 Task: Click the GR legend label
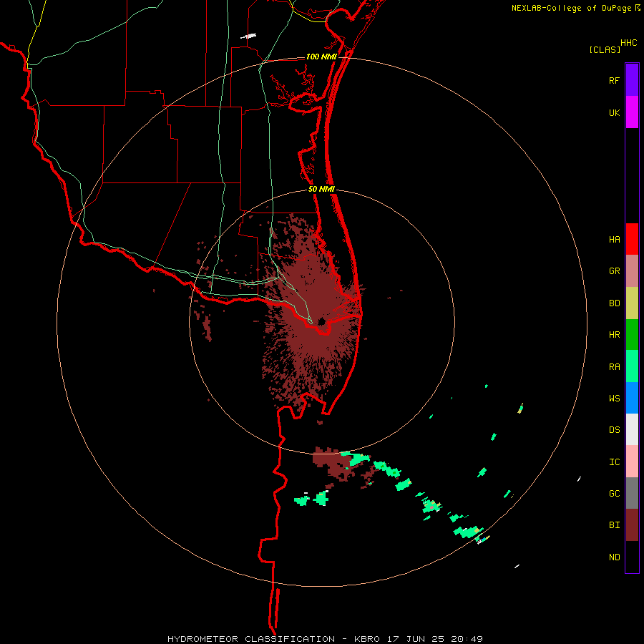[615, 271]
